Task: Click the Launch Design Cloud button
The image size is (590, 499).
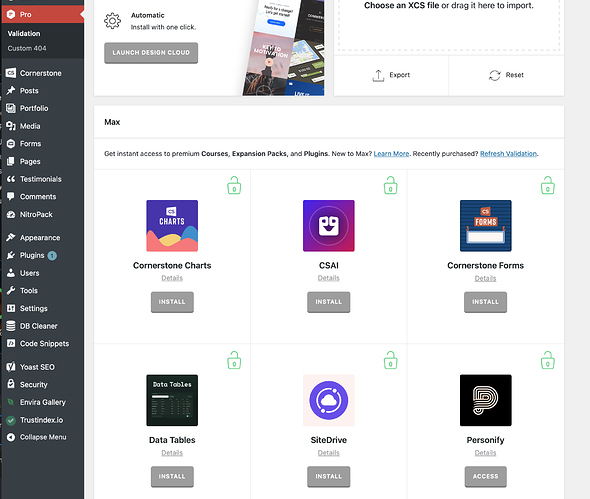Action: coord(151,53)
